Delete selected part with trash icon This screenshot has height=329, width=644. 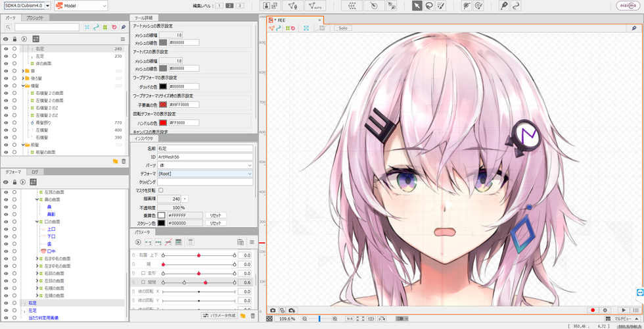pyautogui.click(x=124, y=161)
